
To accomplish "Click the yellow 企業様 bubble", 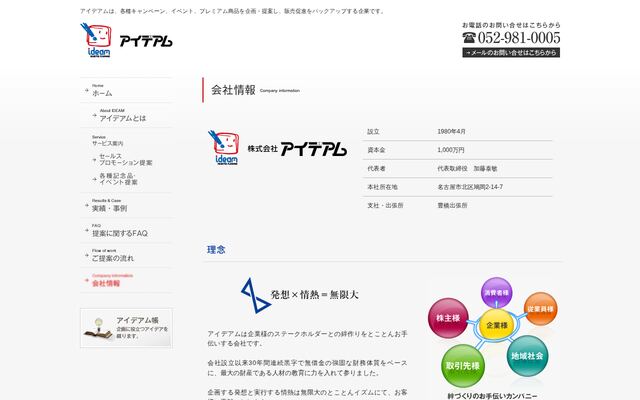I will 497,325.
